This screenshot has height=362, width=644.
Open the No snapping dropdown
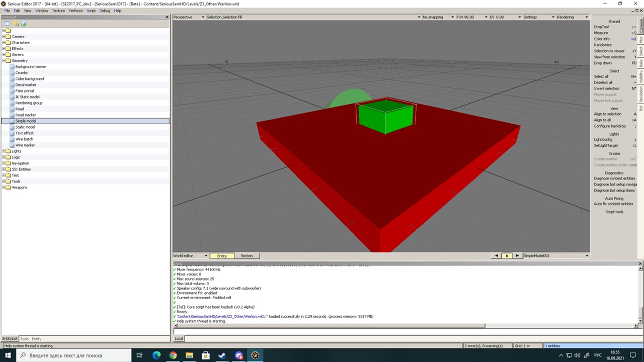pos(438,17)
